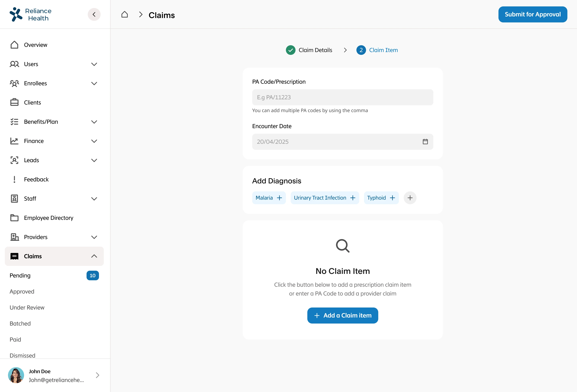Focus the PA Code/Prescription field

[x=342, y=97]
